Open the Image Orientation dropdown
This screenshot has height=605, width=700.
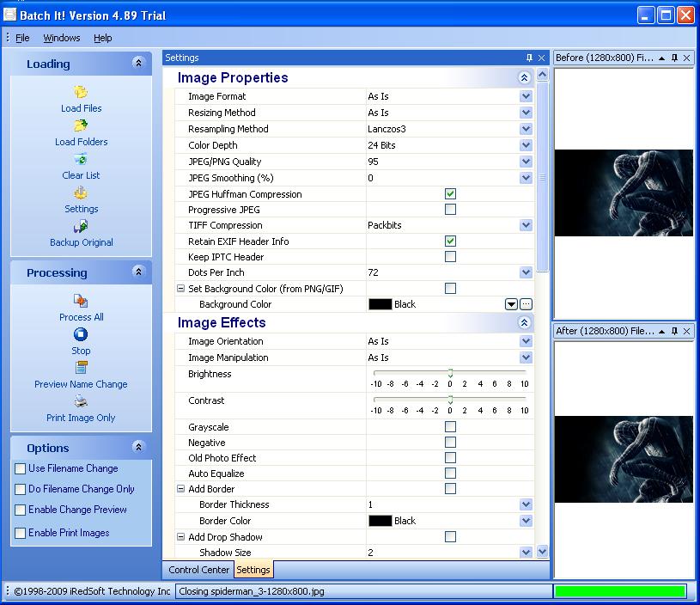pos(527,341)
